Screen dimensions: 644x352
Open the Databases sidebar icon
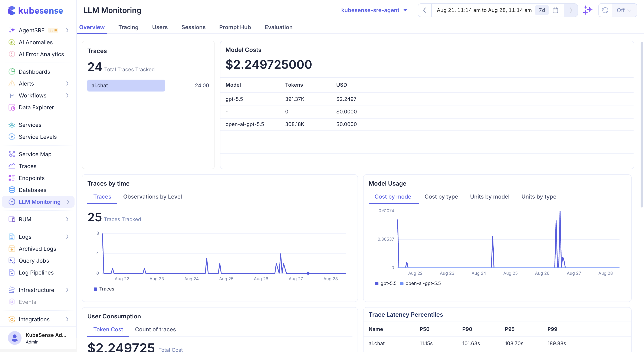tap(12, 190)
